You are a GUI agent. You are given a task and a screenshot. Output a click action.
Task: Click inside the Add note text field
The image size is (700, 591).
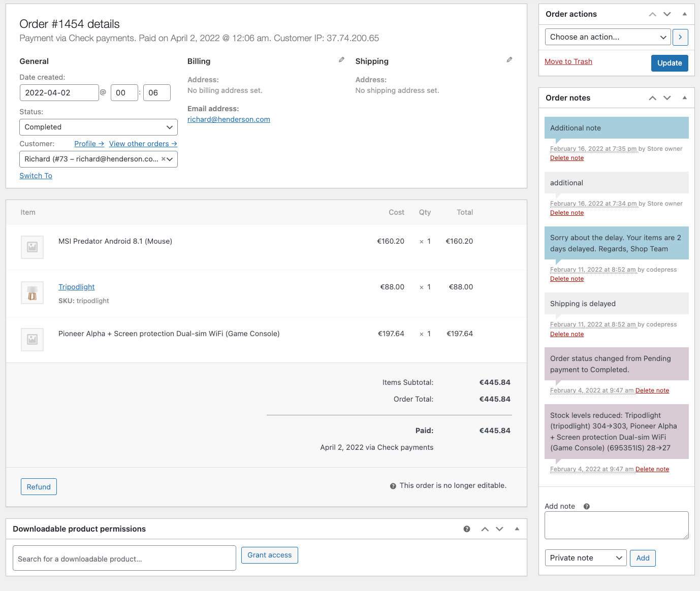point(616,525)
